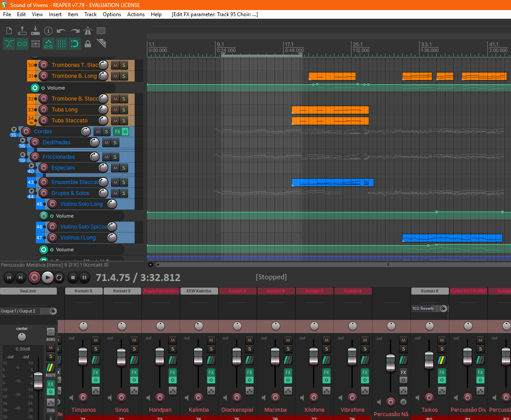
Task: Toggle item locking padlock icon
Action: pyautogui.click(x=88, y=44)
